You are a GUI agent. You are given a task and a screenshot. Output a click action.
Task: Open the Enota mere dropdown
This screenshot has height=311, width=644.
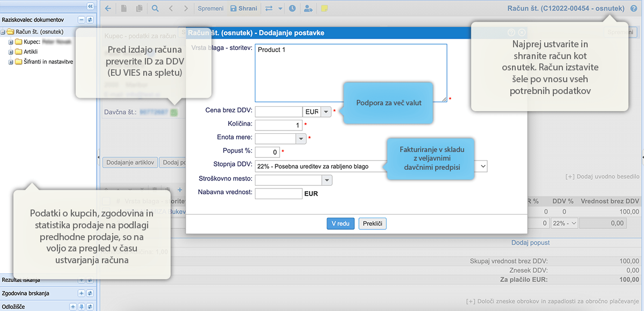pyautogui.click(x=301, y=139)
